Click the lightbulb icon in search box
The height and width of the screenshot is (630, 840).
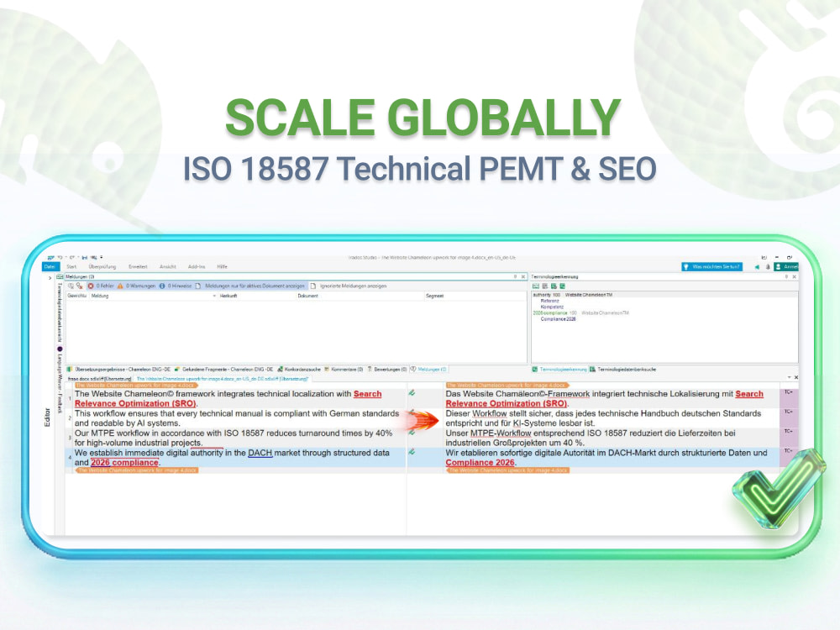pos(685,267)
